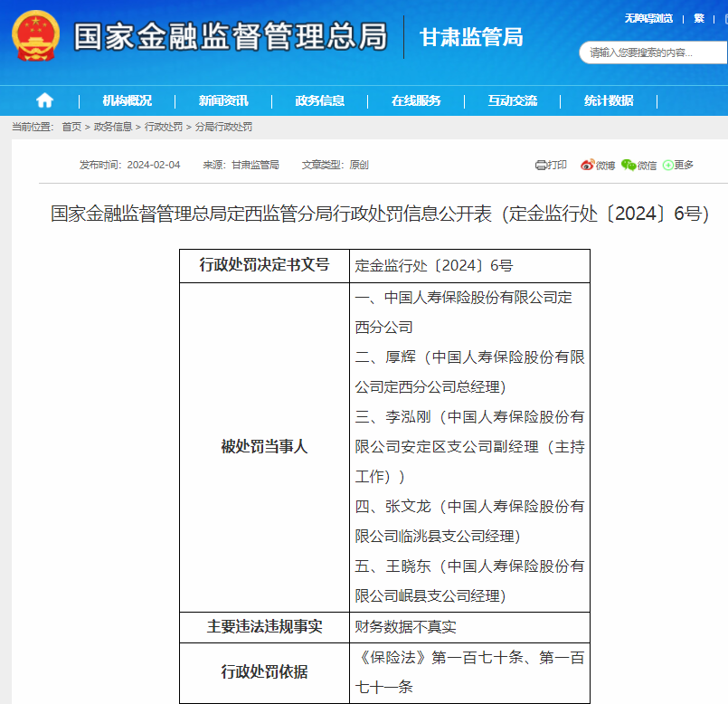Click 分局行政处罚 in the breadcrumb

(223, 127)
